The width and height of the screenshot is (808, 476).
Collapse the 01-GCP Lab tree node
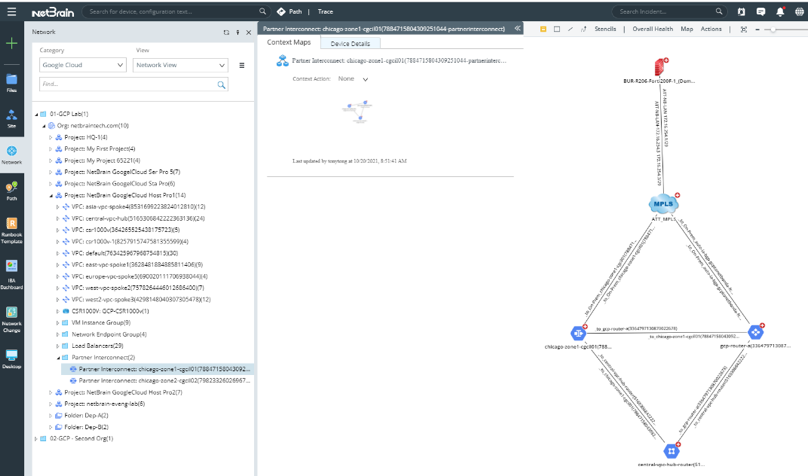coord(37,114)
